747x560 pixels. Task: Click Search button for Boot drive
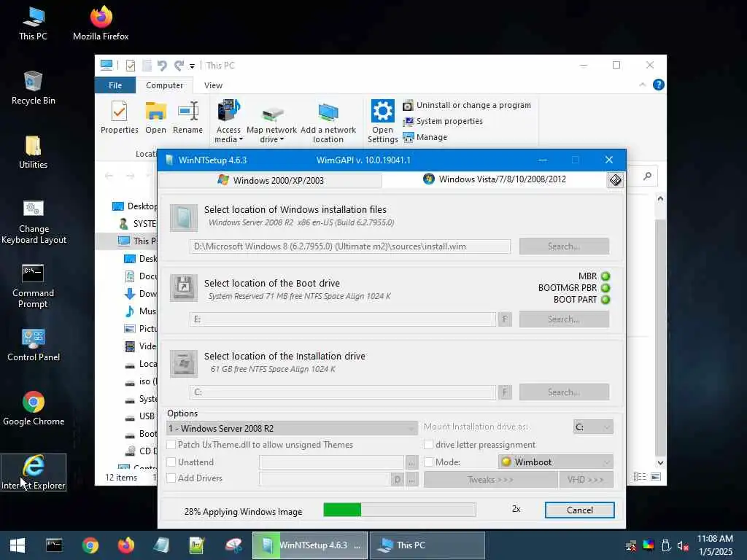coord(564,319)
